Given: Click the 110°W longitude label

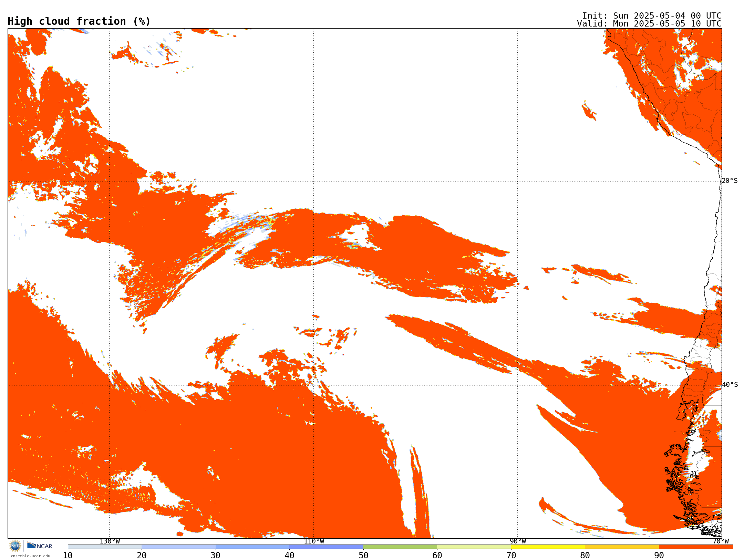Looking at the screenshot, I should (x=314, y=541).
